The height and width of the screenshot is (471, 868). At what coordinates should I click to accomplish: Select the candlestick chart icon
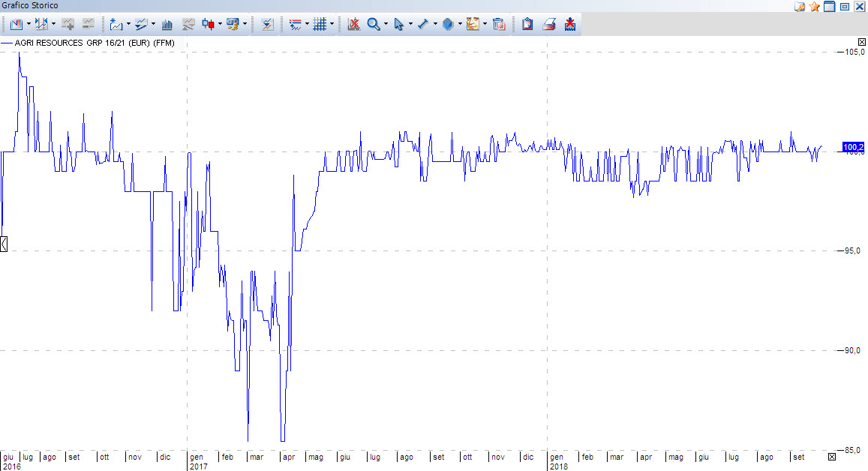point(208,24)
